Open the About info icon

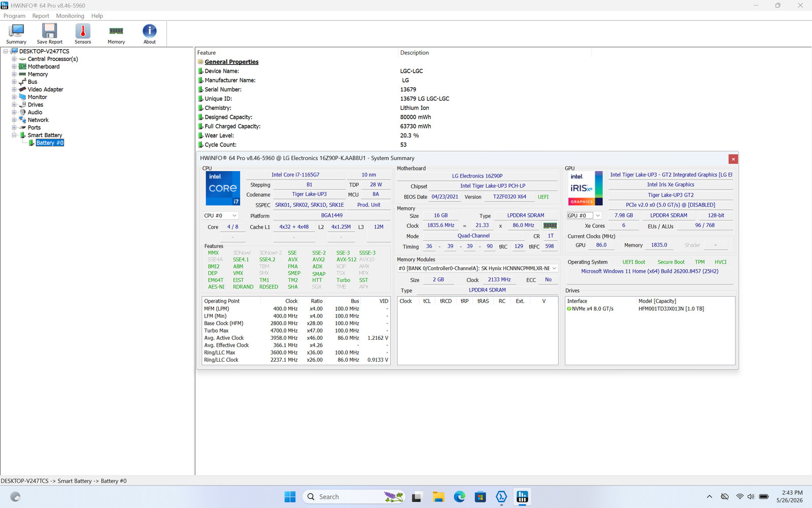coord(150,34)
